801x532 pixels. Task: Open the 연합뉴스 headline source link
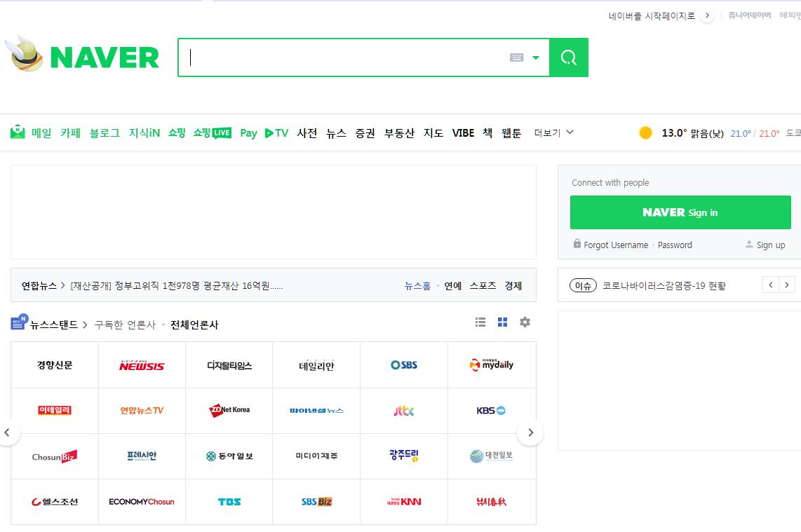tap(39, 286)
